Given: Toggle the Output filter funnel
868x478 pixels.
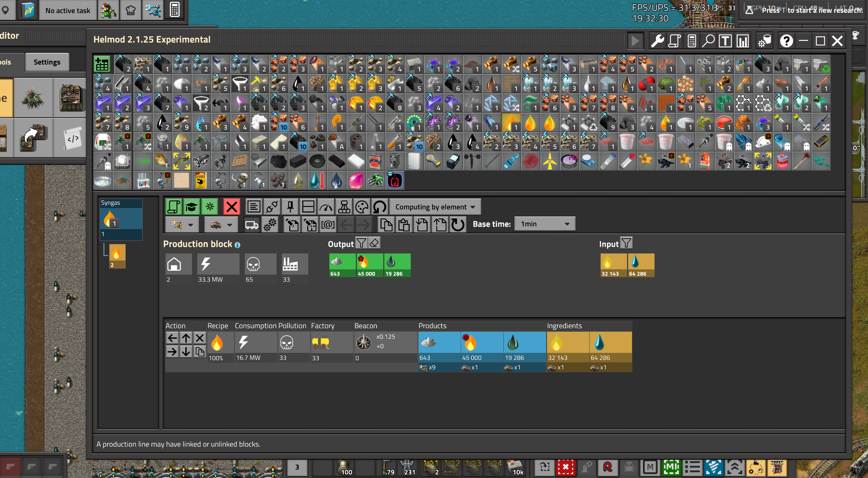Looking at the screenshot, I should click(361, 243).
